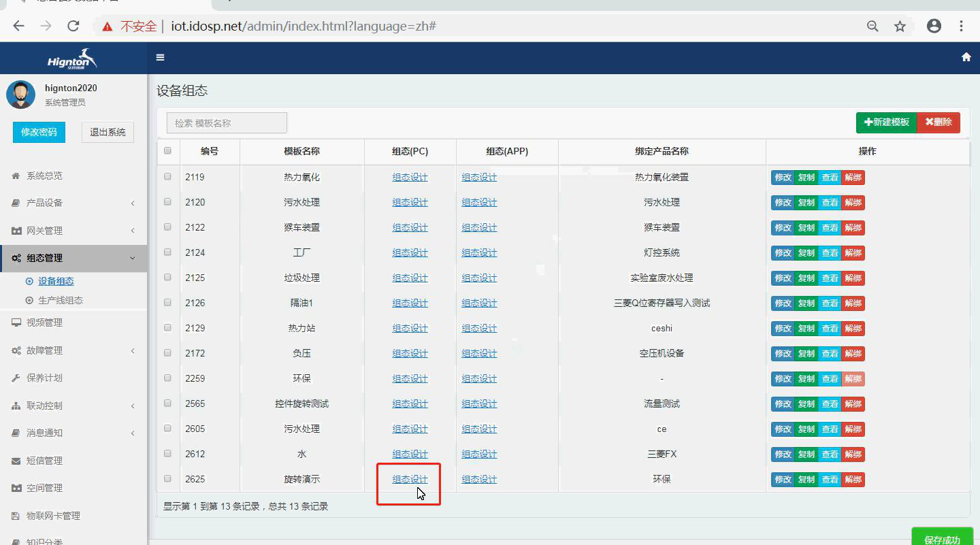Collapse the 组态管理 section
This screenshot has width=980, height=545.
[45, 258]
